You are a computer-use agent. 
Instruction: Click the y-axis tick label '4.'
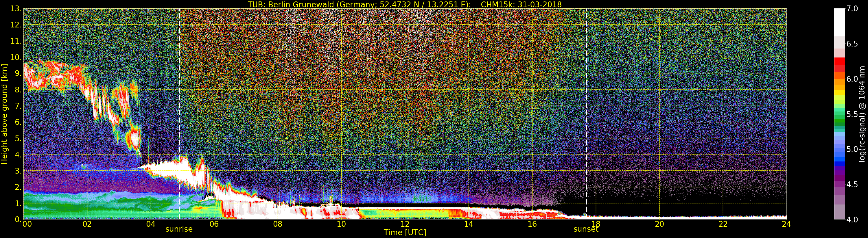coord(18,155)
